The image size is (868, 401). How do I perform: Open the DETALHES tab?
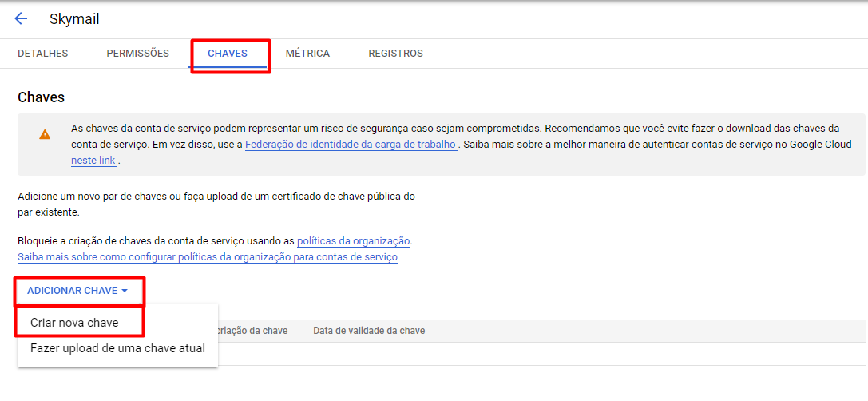[42, 54]
